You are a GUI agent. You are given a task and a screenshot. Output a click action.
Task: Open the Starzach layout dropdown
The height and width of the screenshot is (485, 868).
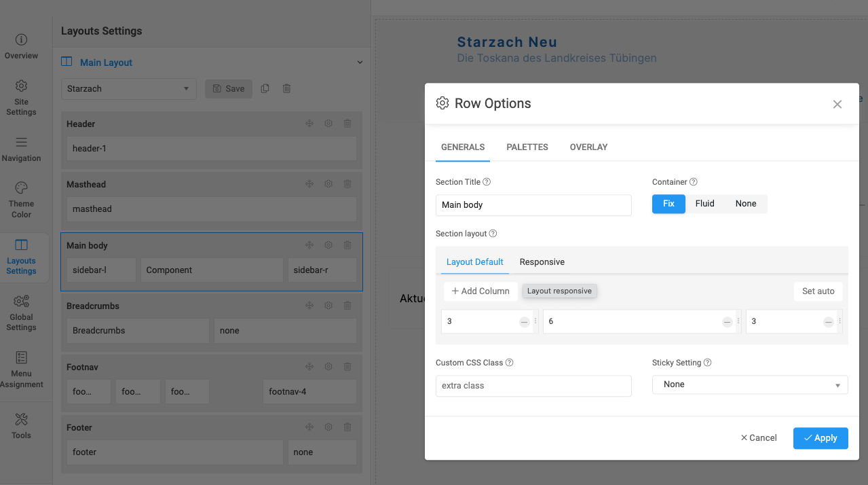pyautogui.click(x=128, y=89)
